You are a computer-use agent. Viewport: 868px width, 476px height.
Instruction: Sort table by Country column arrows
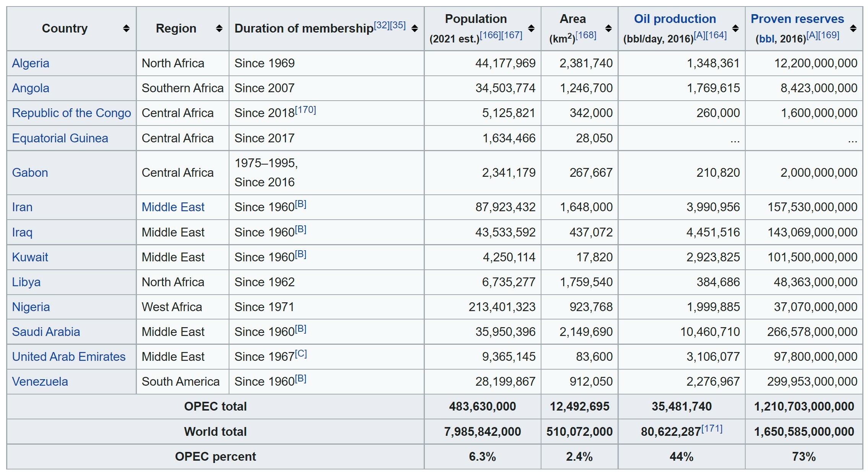click(126, 28)
